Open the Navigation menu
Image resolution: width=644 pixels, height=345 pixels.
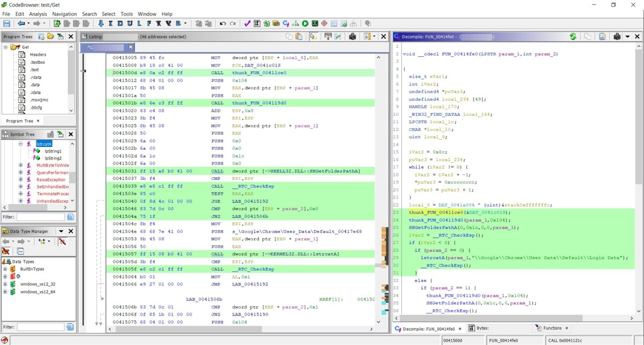64,14
